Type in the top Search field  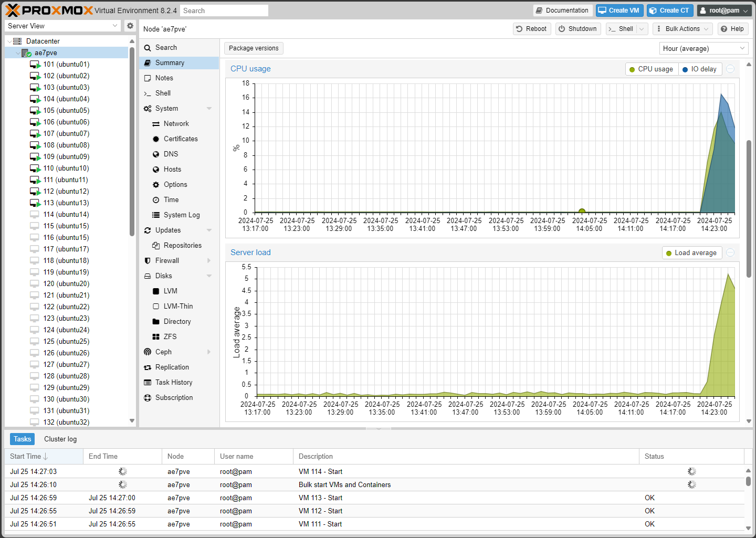(224, 10)
